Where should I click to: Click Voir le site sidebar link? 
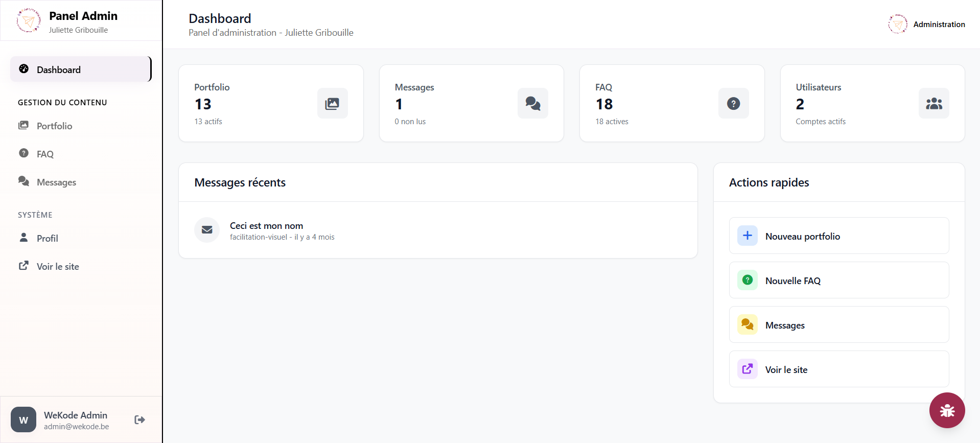(x=58, y=266)
